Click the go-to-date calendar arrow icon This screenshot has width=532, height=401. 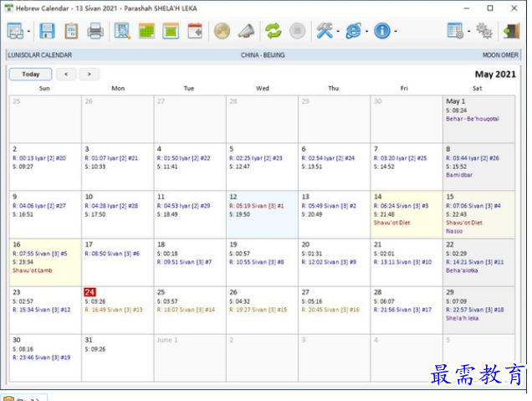click(195, 31)
